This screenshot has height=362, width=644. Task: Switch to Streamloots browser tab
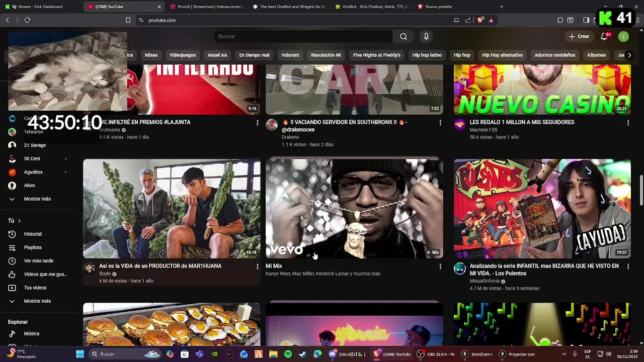[206, 7]
